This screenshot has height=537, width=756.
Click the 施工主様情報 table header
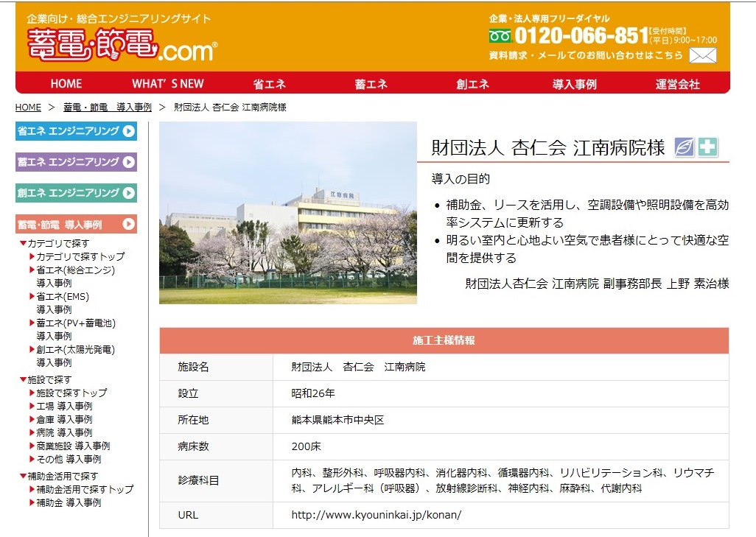pos(444,340)
